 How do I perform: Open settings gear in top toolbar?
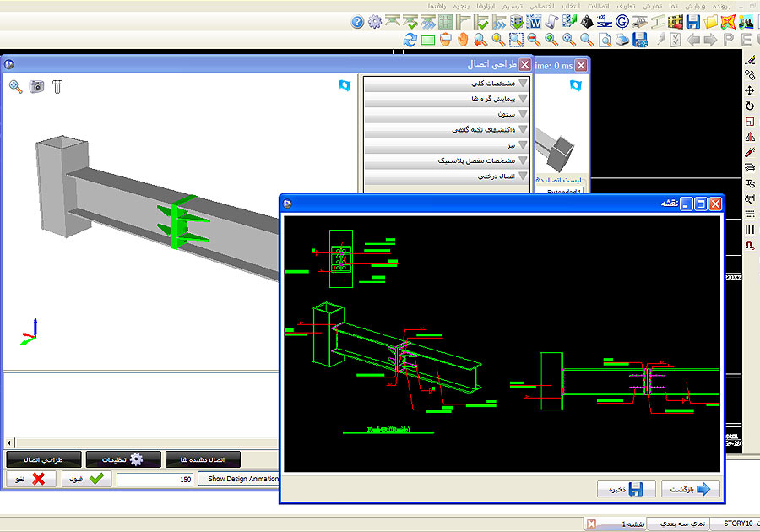click(x=376, y=22)
